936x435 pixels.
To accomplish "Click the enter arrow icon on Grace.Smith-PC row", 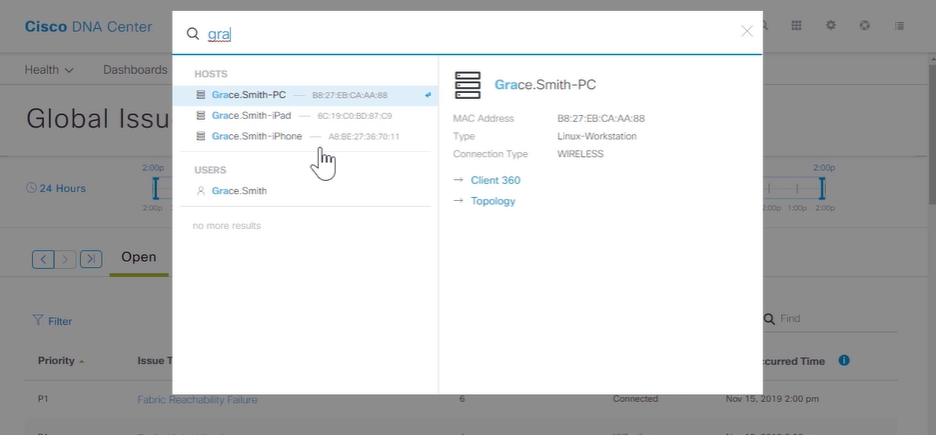I will point(427,95).
